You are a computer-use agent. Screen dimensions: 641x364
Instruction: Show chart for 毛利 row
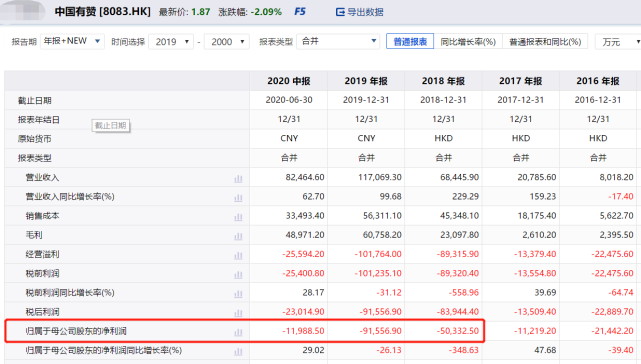tap(238, 236)
